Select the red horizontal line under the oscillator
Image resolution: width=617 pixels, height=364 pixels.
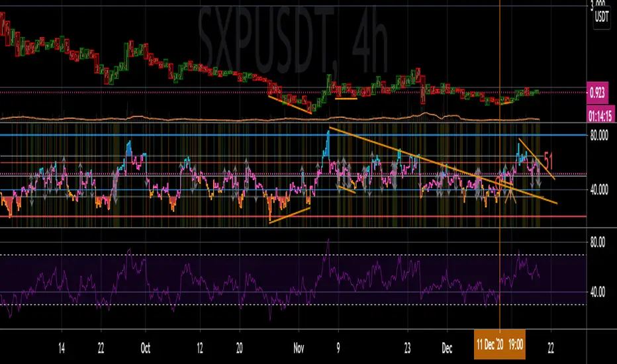[199, 216]
